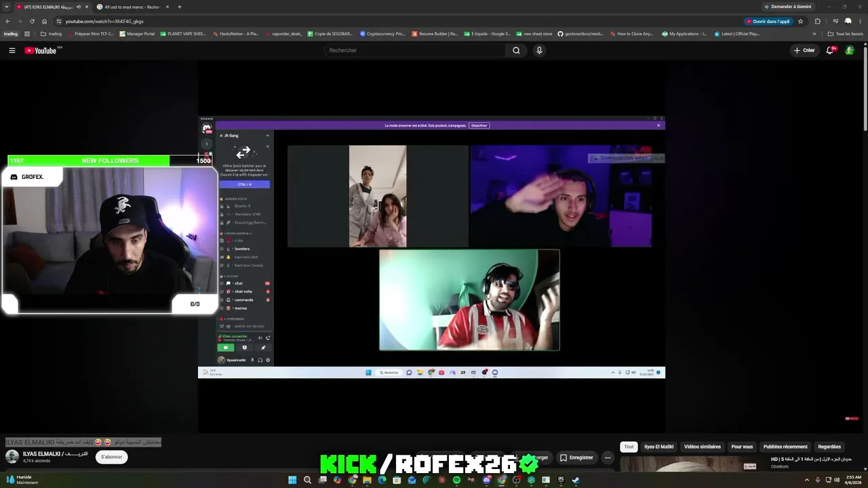Show hidden system tray icons

coord(807,480)
